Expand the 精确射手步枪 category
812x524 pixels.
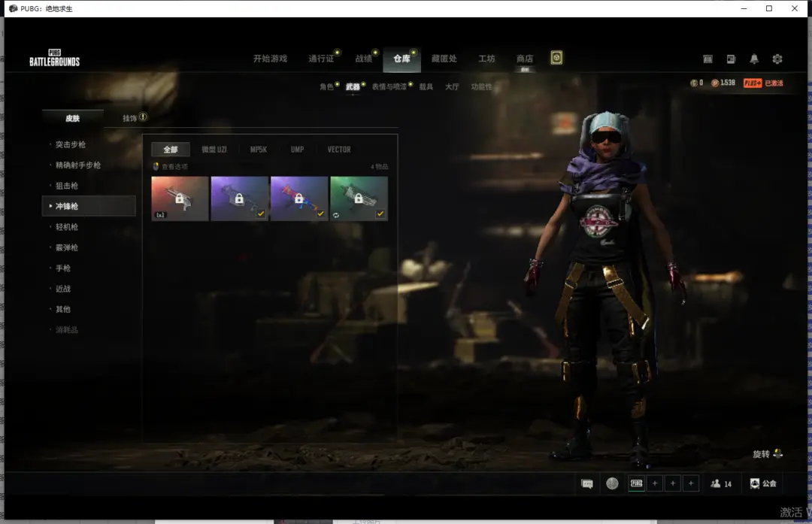(78, 165)
